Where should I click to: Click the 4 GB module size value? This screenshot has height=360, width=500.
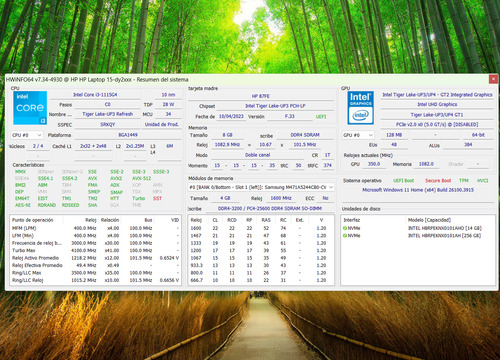click(225, 198)
